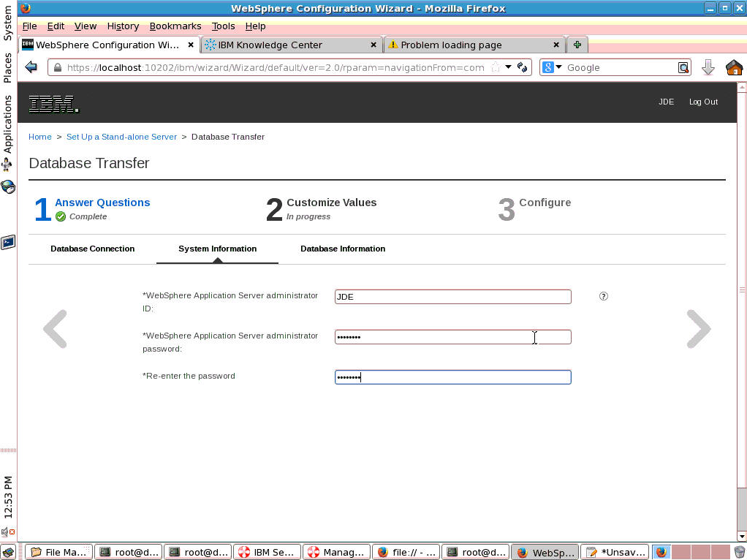Screen dimensions: 747x560
Task: Switch to IBM Se... taskbar window
Action: click(267, 552)
